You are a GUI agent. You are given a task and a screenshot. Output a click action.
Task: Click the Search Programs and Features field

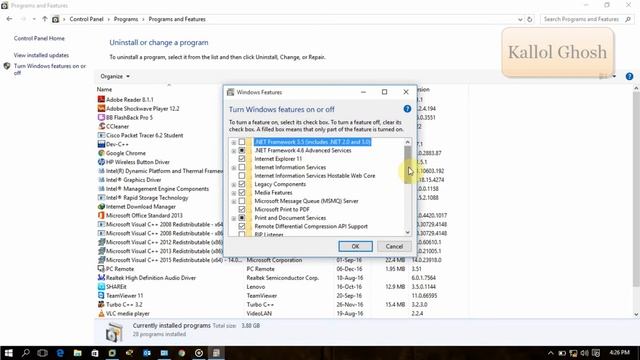tap(587, 19)
